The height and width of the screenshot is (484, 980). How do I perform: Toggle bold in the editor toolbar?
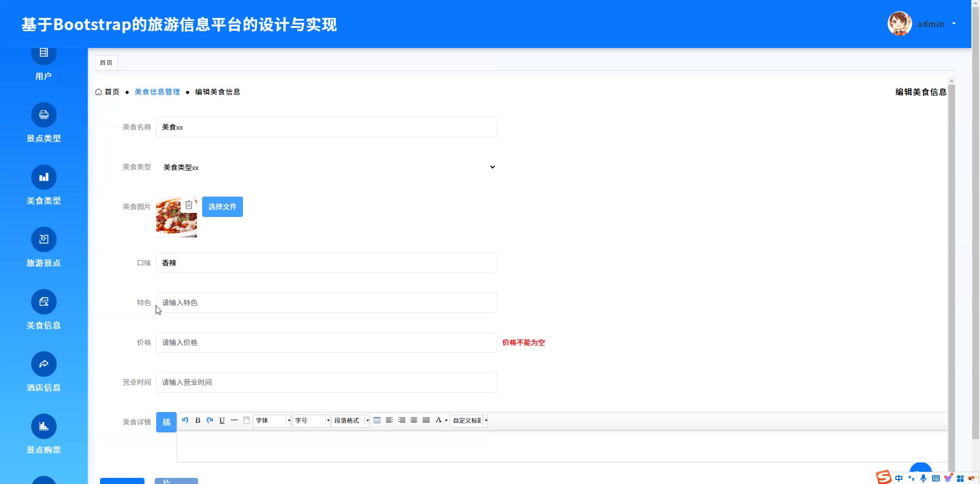click(x=198, y=420)
